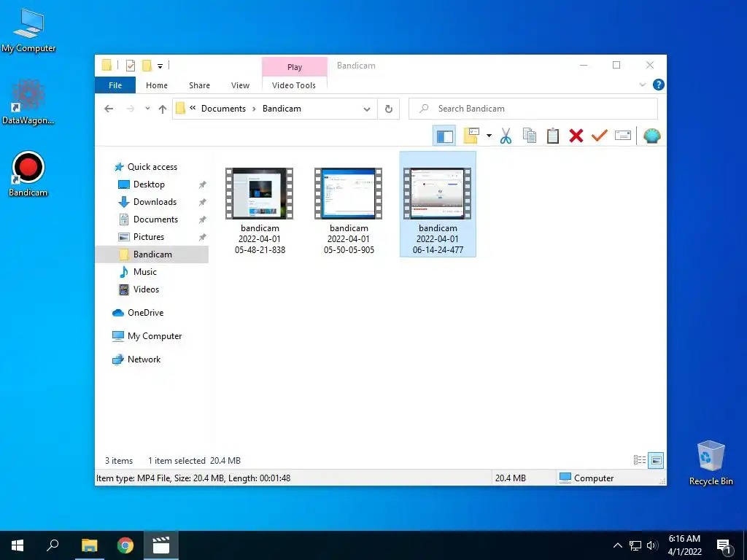Open Documents in the navigation pane
Image resolution: width=747 pixels, height=560 pixels.
pyautogui.click(x=155, y=219)
